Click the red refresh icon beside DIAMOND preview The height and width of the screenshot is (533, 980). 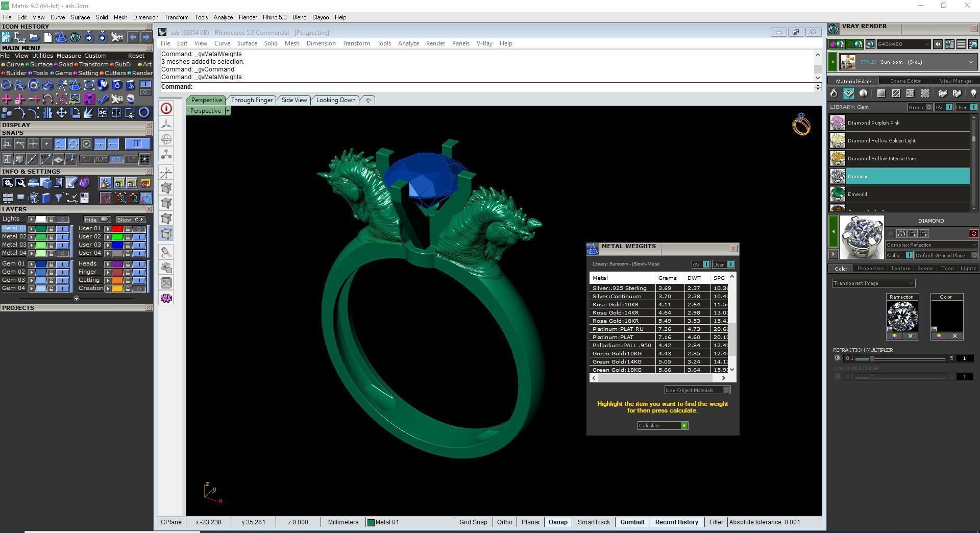973,234
